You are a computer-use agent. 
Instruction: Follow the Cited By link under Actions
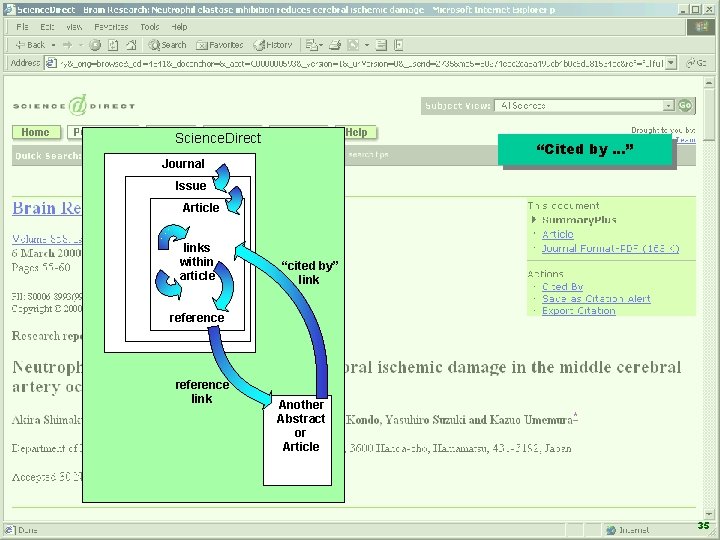(x=562, y=287)
